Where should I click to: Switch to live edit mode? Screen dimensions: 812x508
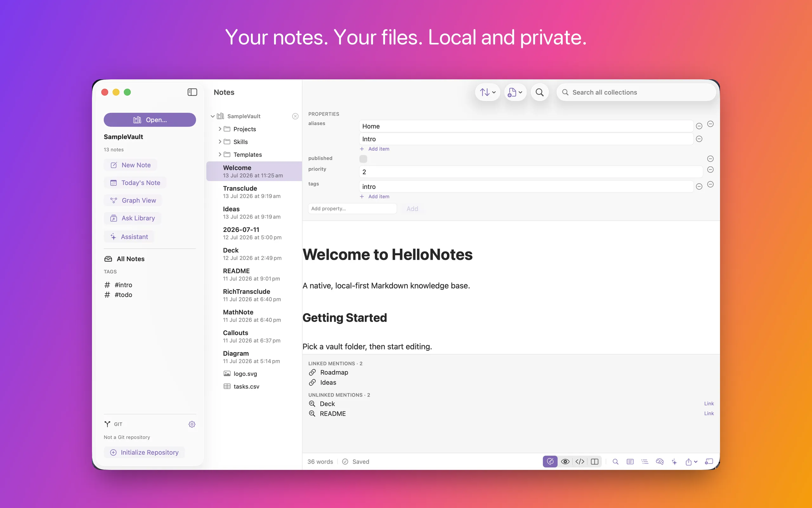[550, 462]
